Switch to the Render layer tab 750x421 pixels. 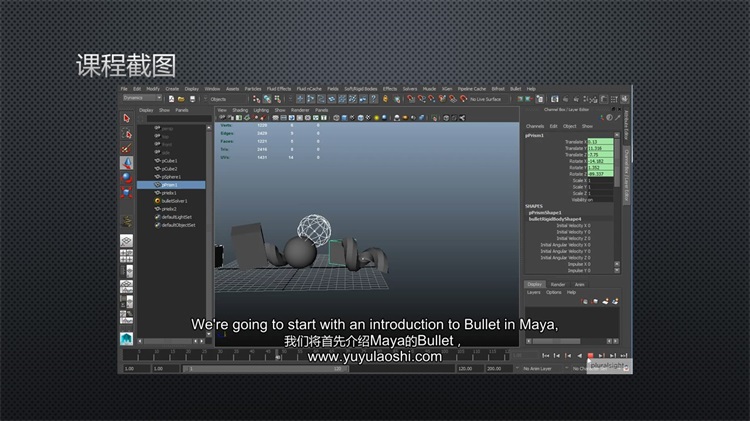(558, 284)
